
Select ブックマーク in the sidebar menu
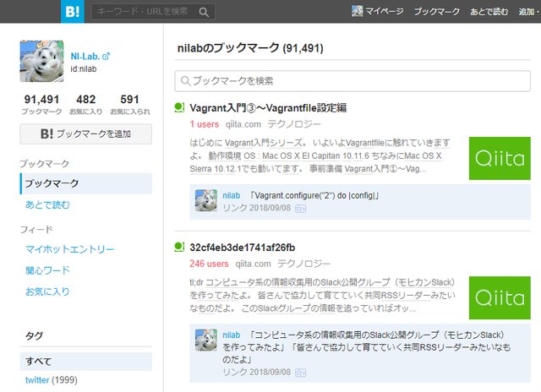point(86,183)
